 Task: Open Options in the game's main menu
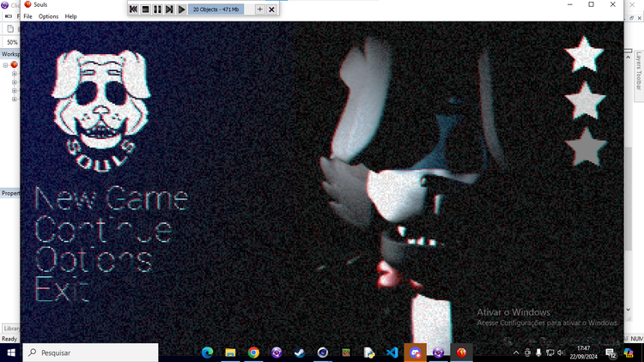coord(94,259)
